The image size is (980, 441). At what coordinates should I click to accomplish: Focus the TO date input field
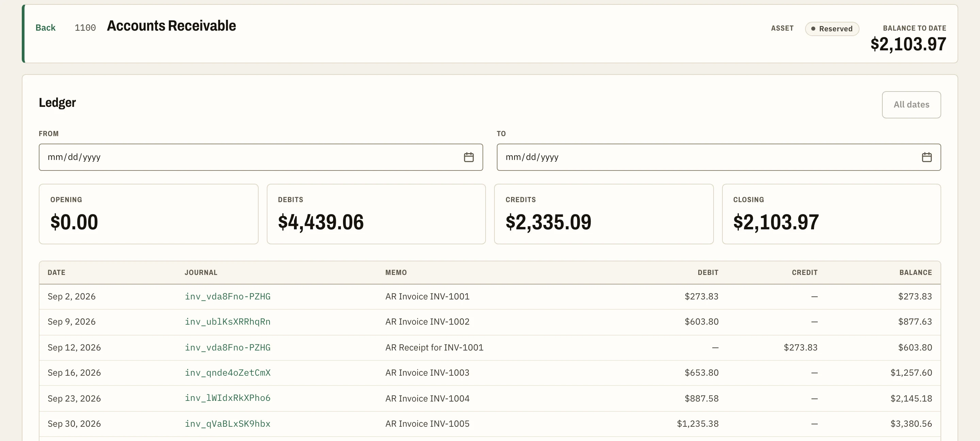[x=719, y=157]
